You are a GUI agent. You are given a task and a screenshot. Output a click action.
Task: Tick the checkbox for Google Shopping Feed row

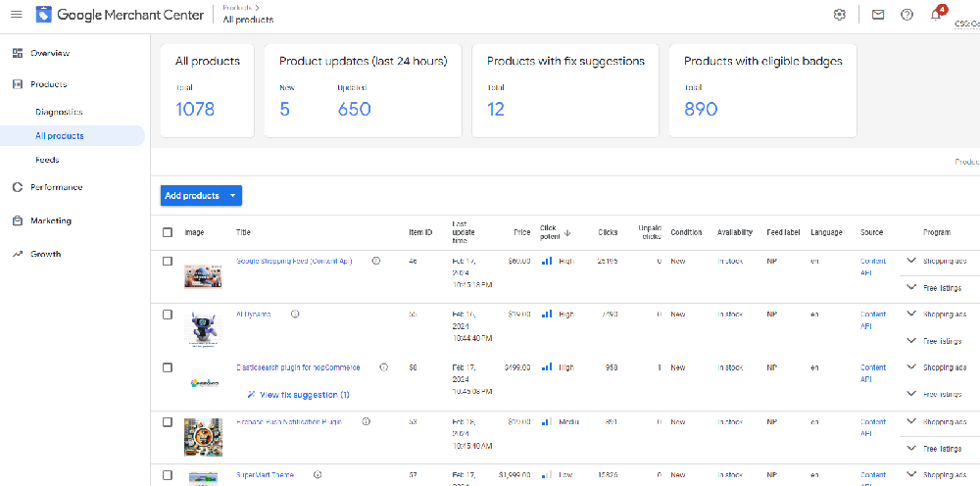168,261
